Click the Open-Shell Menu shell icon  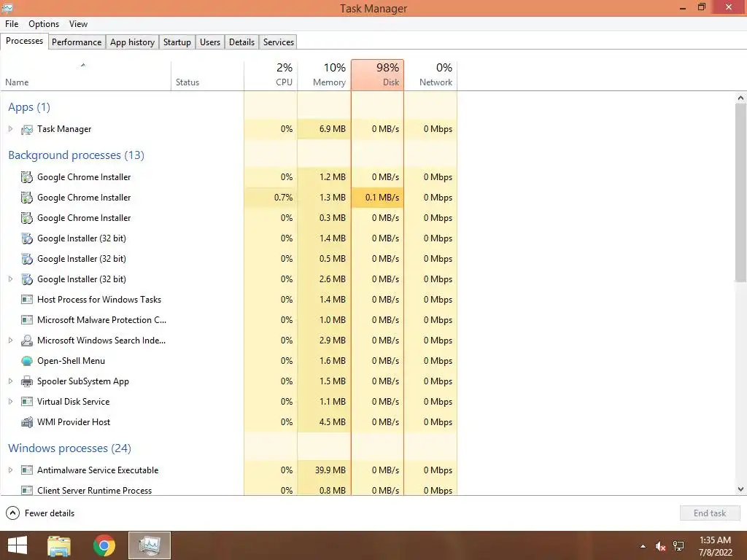[x=27, y=361]
